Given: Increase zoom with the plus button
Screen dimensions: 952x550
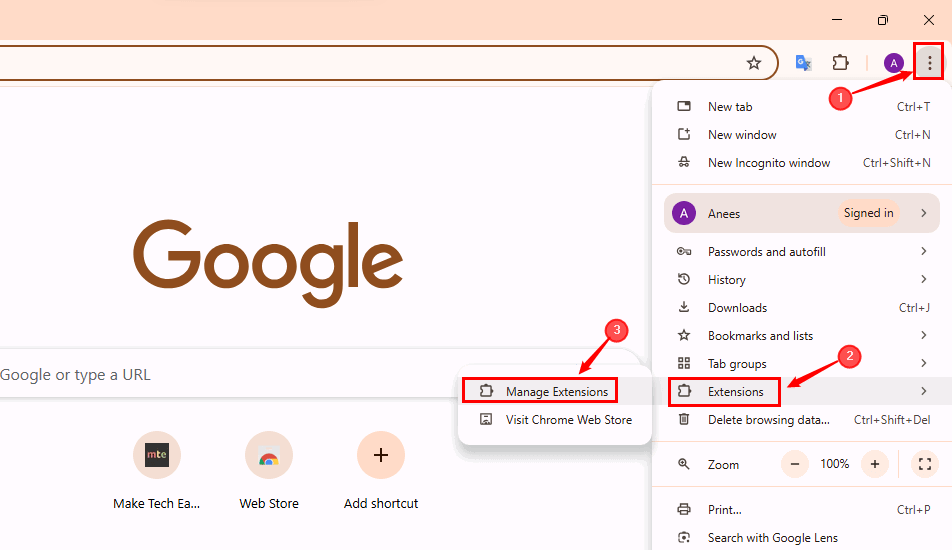Looking at the screenshot, I should (875, 464).
